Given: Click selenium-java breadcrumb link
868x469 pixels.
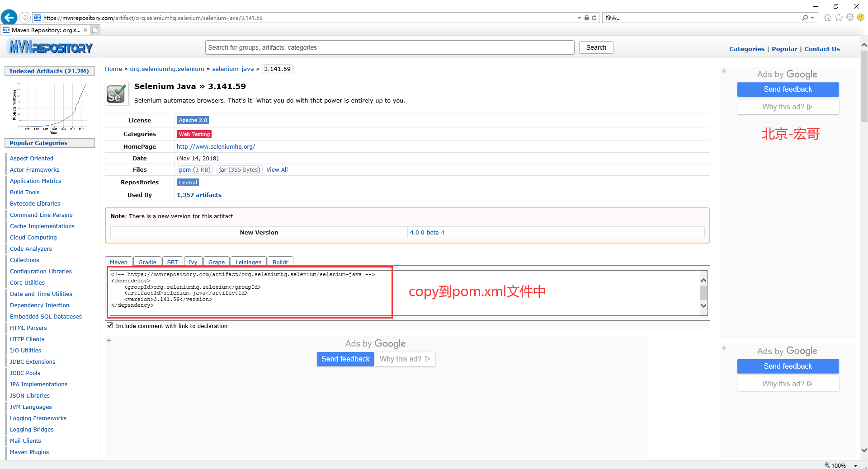Looking at the screenshot, I should [233, 69].
